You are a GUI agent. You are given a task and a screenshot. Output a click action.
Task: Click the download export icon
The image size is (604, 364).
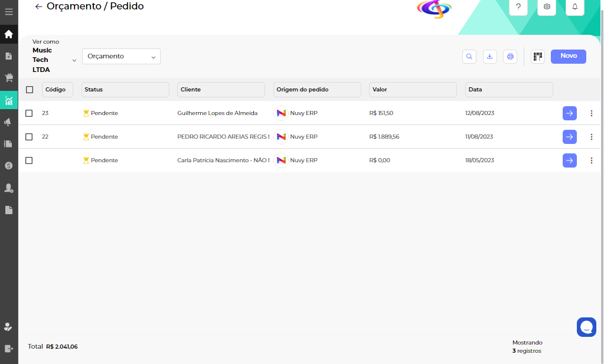489,57
